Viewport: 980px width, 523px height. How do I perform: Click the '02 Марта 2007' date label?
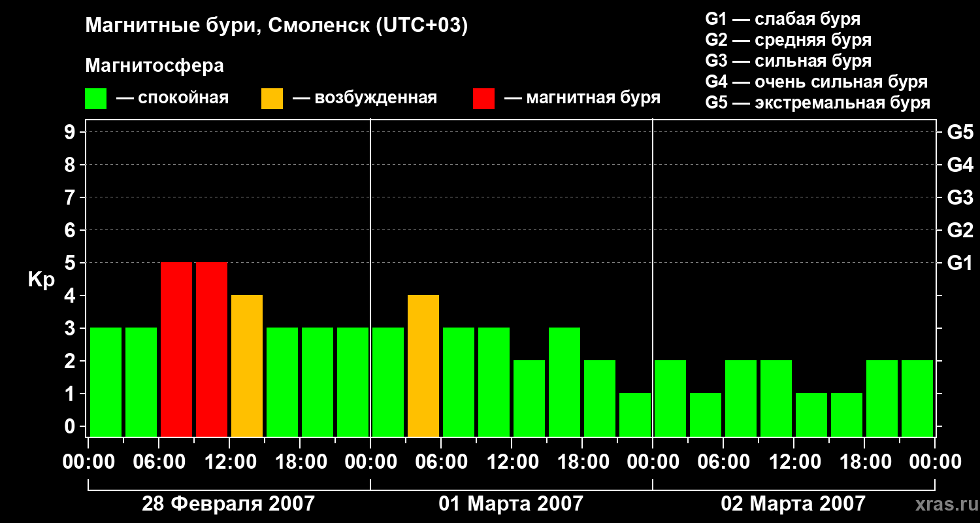click(x=793, y=504)
